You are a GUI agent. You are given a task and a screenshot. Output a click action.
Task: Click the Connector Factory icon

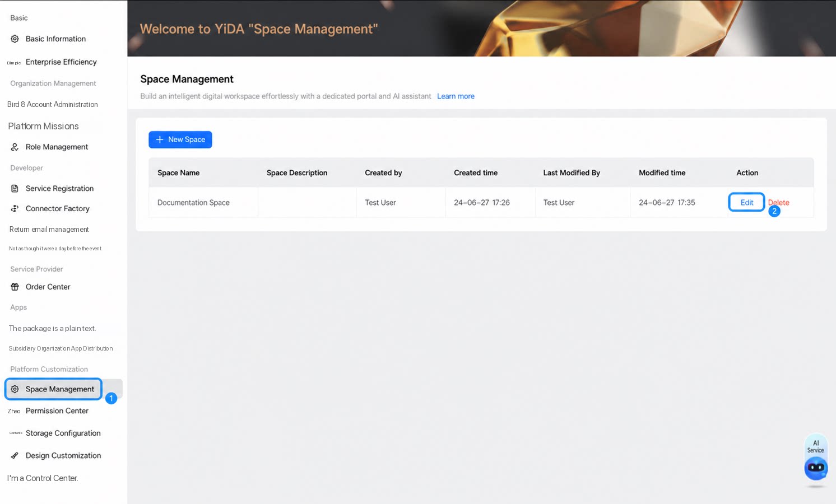click(x=15, y=208)
